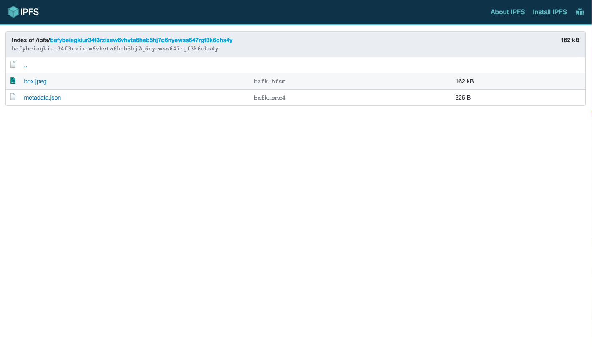Click the box.jpeg image file icon
Viewport: 592px width, 364px height.
click(13, 81)
